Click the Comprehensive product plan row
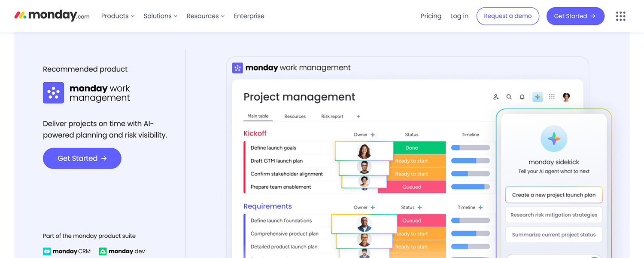The image size is (644, 258). (x=285, y=233)
